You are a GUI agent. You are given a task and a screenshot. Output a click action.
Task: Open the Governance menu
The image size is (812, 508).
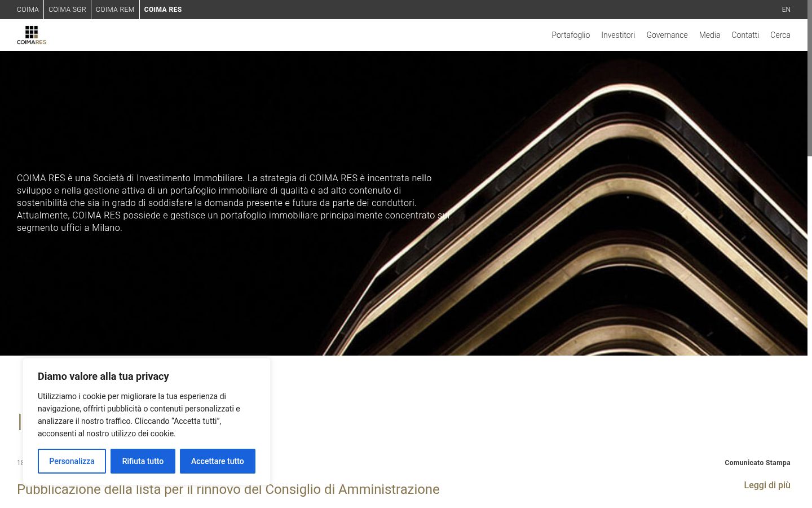tap(667, 35)
